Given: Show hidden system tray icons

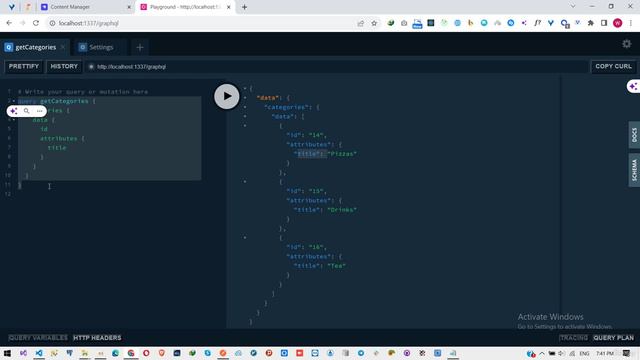Looking at the screenshot, I should click(x=542, y=353).
